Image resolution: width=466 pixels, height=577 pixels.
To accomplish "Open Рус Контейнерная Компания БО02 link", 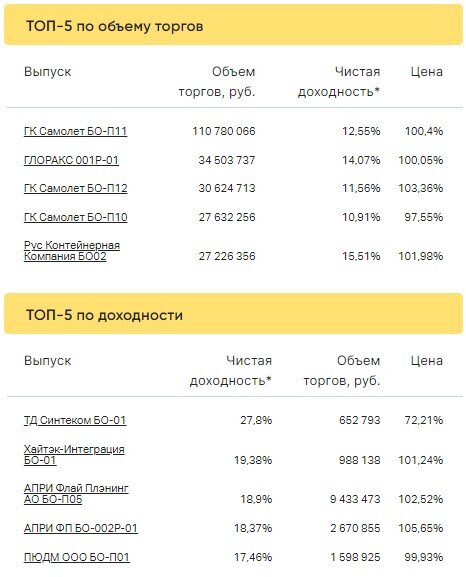I will 72,251.
